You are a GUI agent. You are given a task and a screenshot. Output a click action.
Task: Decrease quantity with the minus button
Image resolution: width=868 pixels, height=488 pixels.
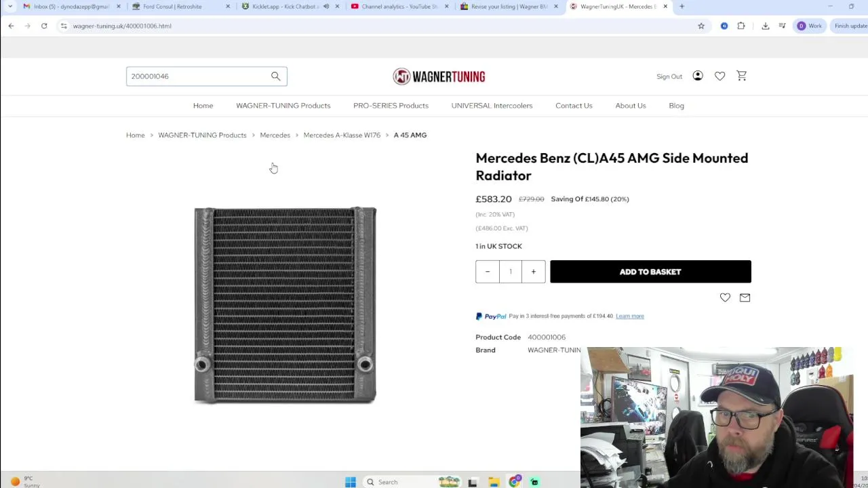click(487, 272)
